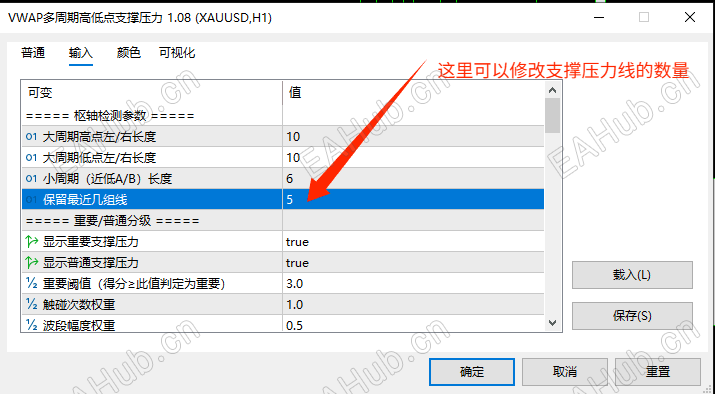The height and width of the screenshot is (394, 715).
Task: Click the 取消 button
Action: [565, 372]
